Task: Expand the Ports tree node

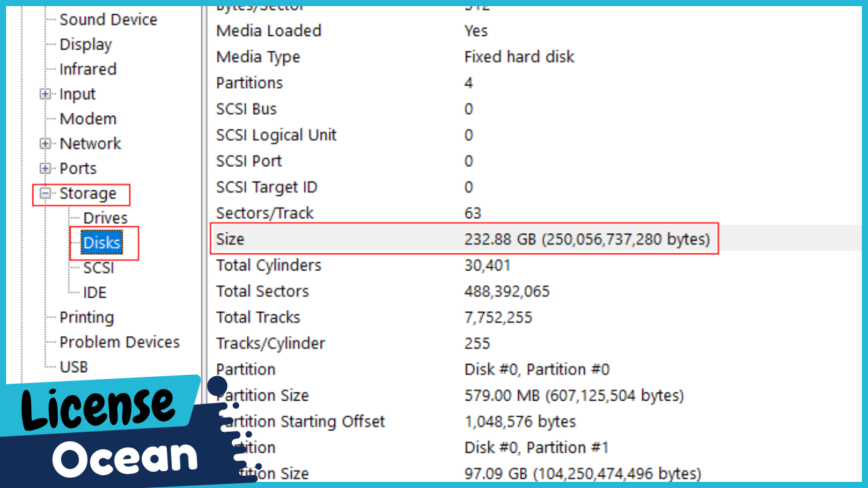Action: [45, 169]
